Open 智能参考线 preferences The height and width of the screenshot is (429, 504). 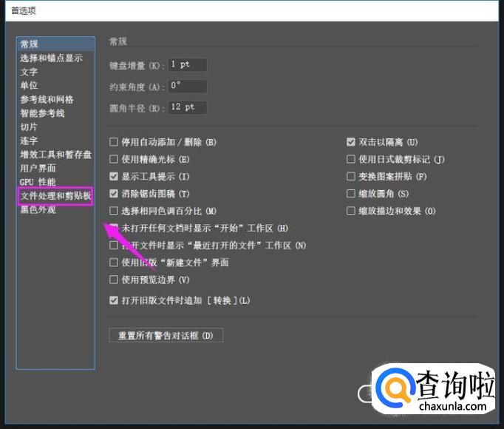pyautogui.click(x=42, y=113)
